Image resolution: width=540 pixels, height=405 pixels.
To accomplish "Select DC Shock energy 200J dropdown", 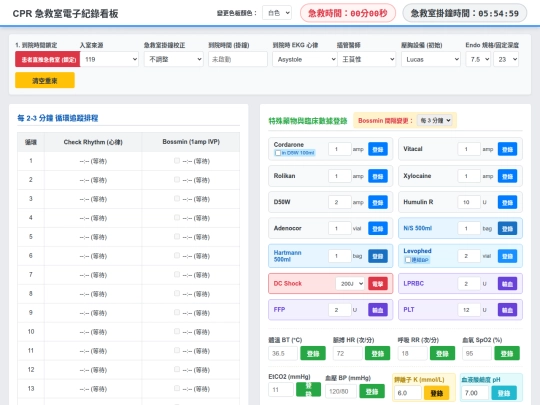I will [x=350, y=284].
